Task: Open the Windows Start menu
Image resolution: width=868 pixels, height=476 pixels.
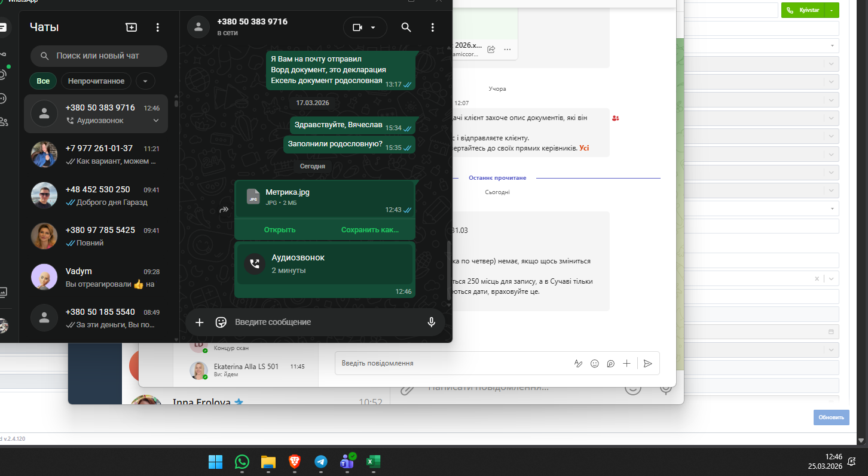Action: [216, 462]
